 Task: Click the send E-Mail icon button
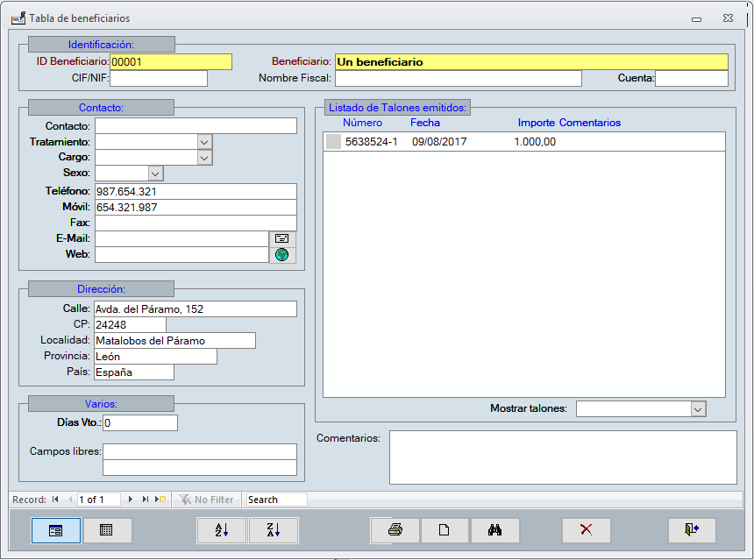click(281, 238)
